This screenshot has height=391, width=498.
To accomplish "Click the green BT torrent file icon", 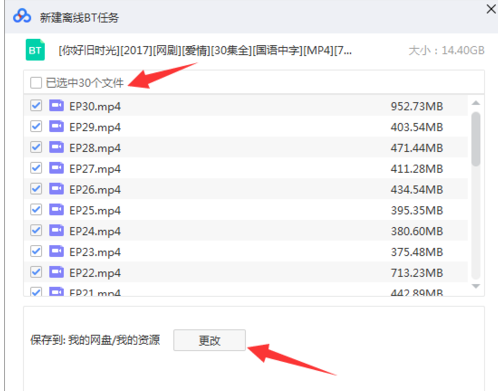I will (35, 50).
